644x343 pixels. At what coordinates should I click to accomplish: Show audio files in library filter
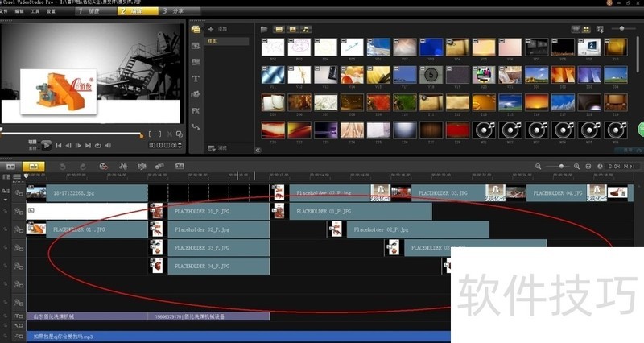306,30
